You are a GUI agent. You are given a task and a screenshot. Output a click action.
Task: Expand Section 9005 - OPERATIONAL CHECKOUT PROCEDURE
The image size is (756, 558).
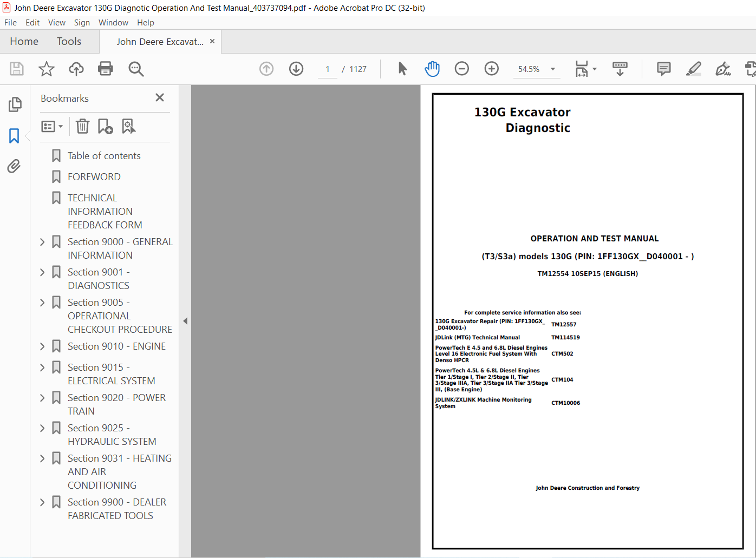pos(42,303)
